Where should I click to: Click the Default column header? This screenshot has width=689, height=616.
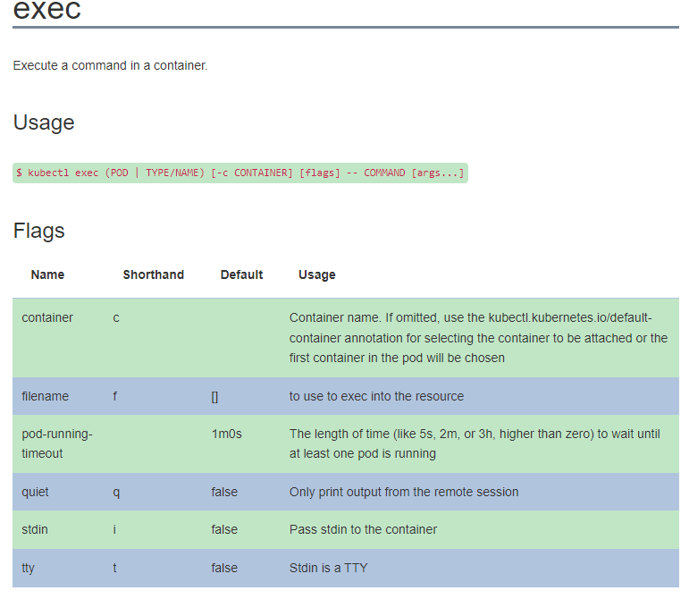(x=241, y=274)
